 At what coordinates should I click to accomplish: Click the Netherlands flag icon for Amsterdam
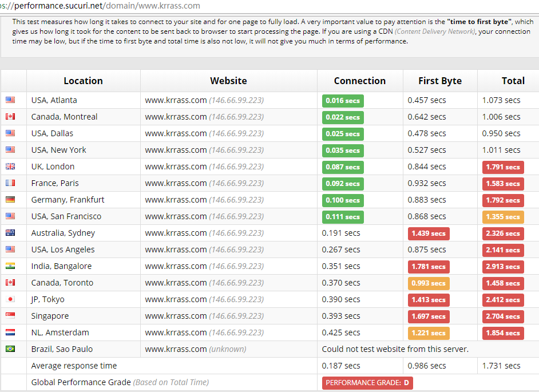click(10, 332)
